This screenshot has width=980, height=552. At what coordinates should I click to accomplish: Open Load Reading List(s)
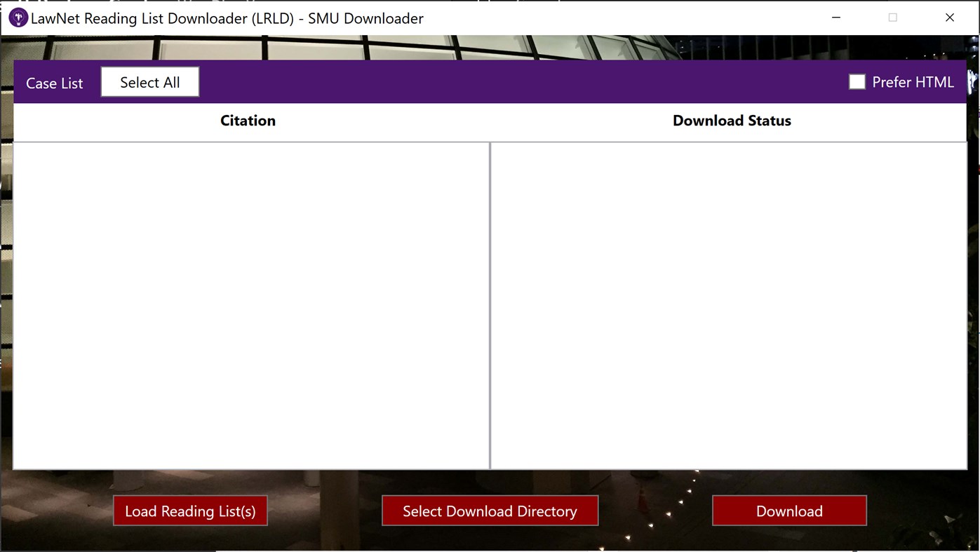(x=190, y=511)
